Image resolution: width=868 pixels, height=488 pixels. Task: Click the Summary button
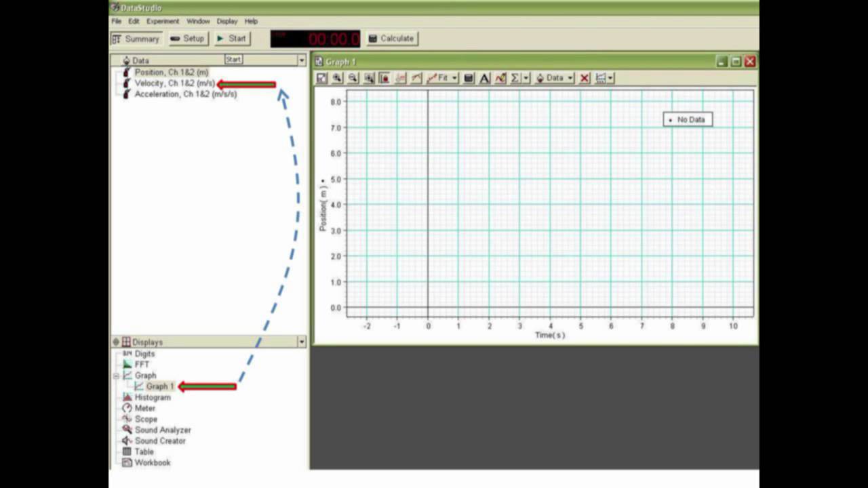[136, 39]
